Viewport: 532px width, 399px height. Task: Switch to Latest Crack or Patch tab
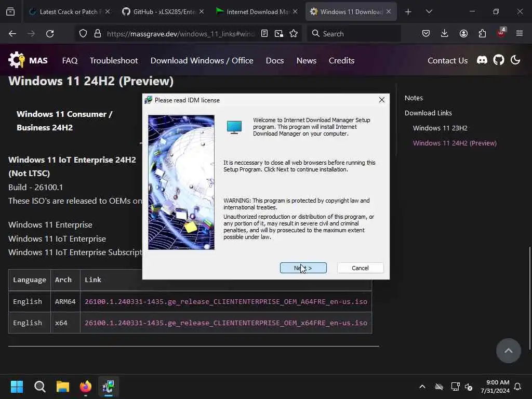click(70, 12)
